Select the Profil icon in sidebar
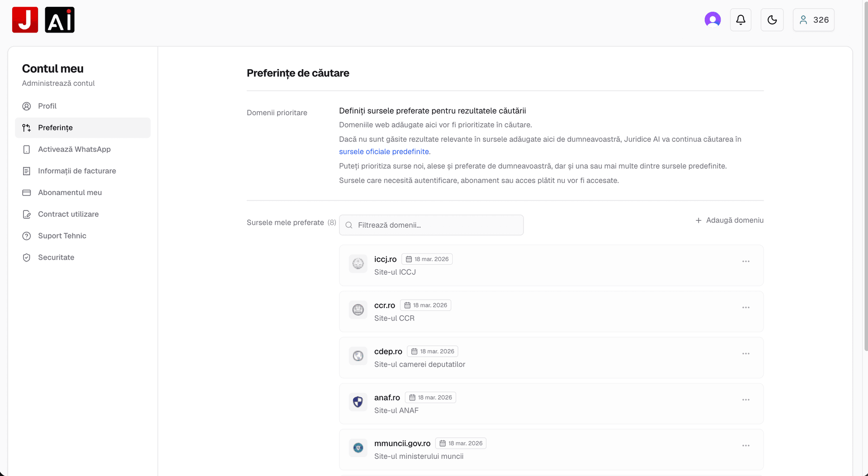 pos(27,106)
